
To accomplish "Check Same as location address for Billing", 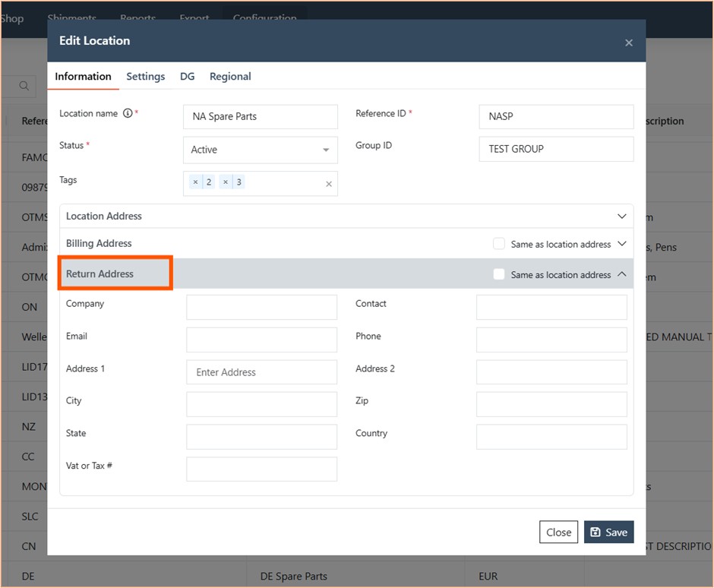I will click(498, 244).
